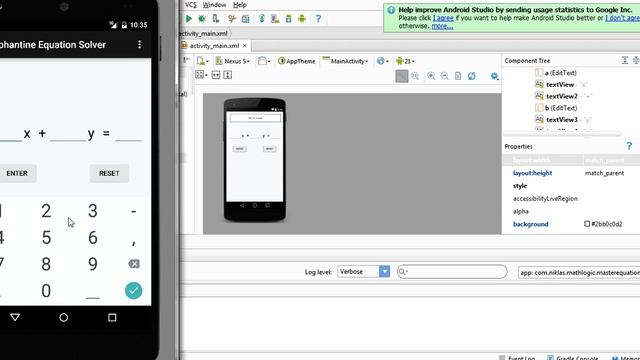Start debugging with the bug icon

202,19
